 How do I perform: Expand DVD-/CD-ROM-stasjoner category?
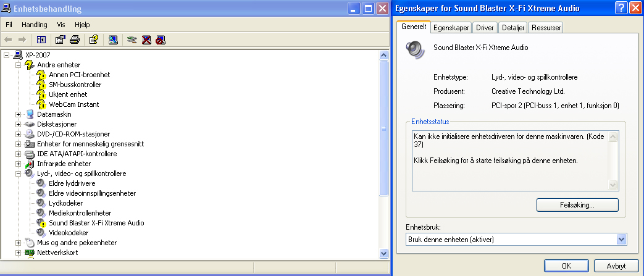[18, 134]
